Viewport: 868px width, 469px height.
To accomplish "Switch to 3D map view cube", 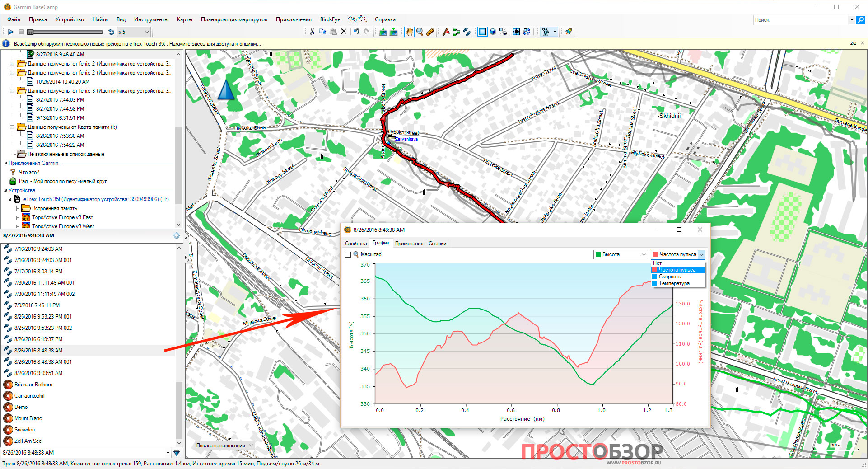I will [x=493, y=32].
